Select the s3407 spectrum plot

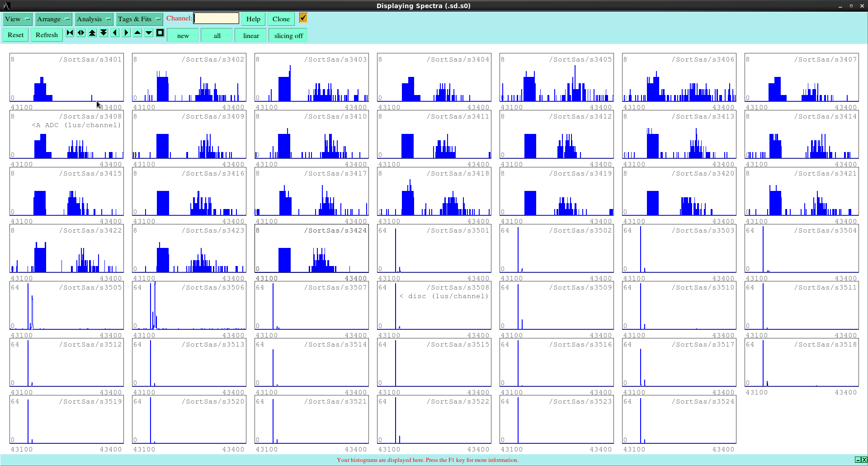coord(802,77)
